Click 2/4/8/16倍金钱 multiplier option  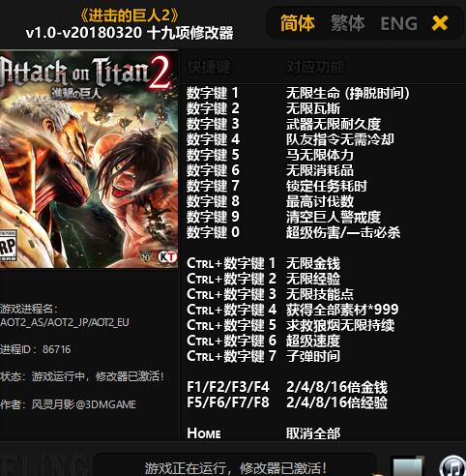(x=336, y=387)
